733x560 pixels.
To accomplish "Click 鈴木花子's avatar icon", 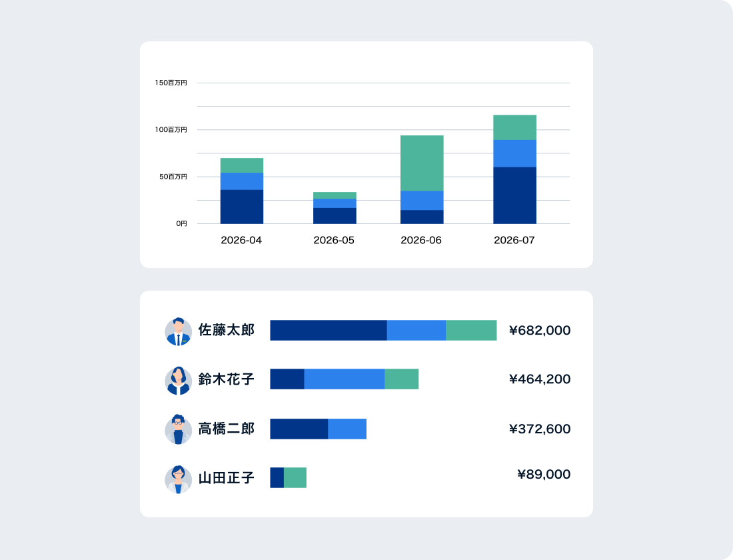I will tap(178, 381).
